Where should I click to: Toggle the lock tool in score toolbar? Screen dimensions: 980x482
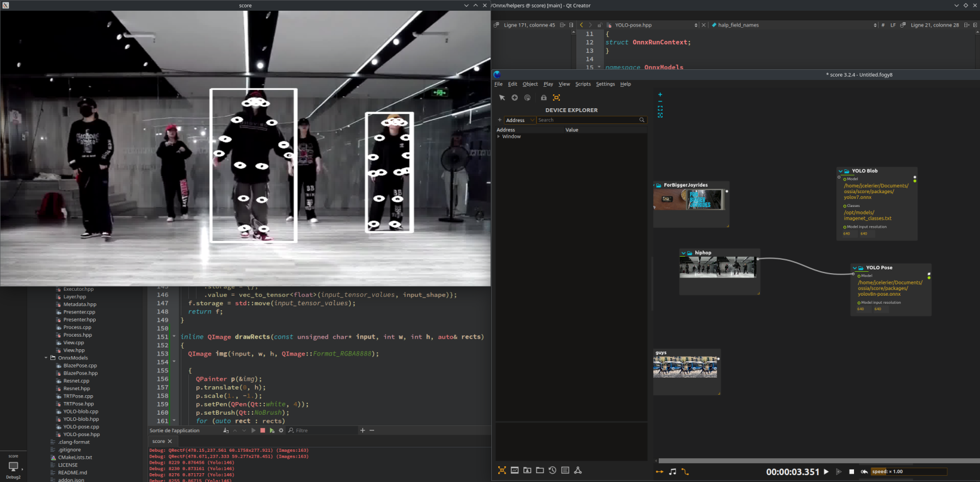point(544,98)
